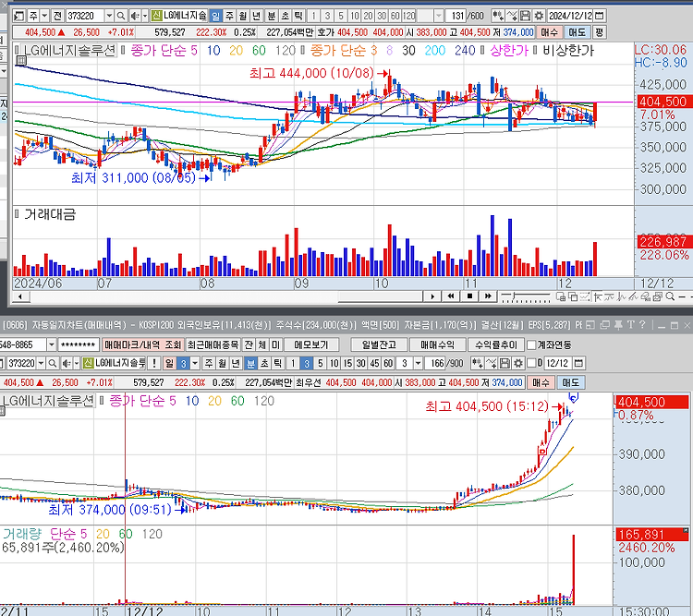Screen dimensions: 693x616
Task: Select the 잔 tab in trade toolbar
Action: [x=249, y=344]
